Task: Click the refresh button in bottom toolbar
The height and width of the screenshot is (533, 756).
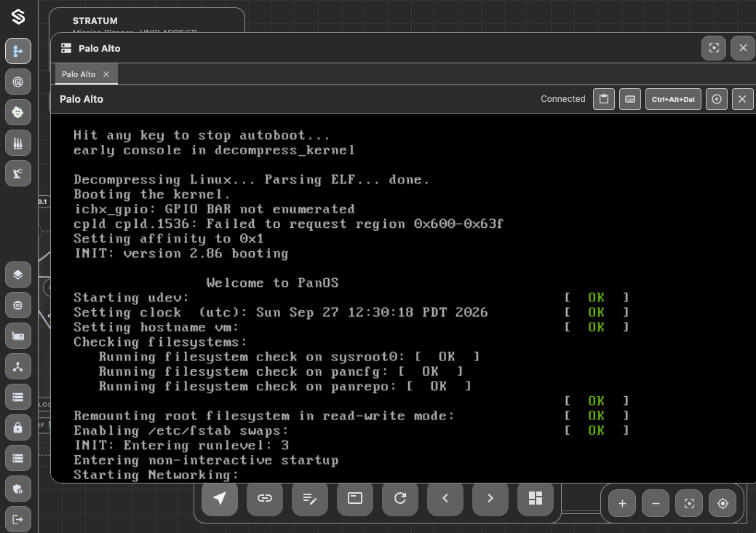Action: (x=399, y=498)
